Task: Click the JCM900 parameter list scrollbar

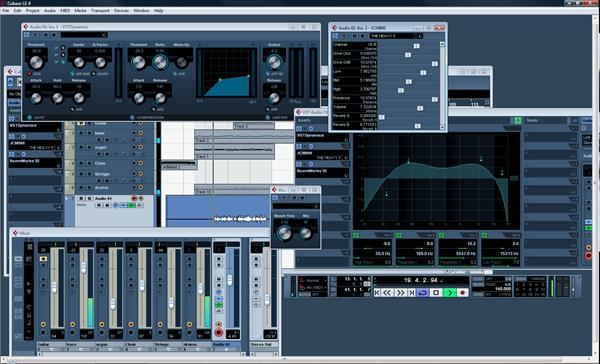Action: [x=442, y=86]
